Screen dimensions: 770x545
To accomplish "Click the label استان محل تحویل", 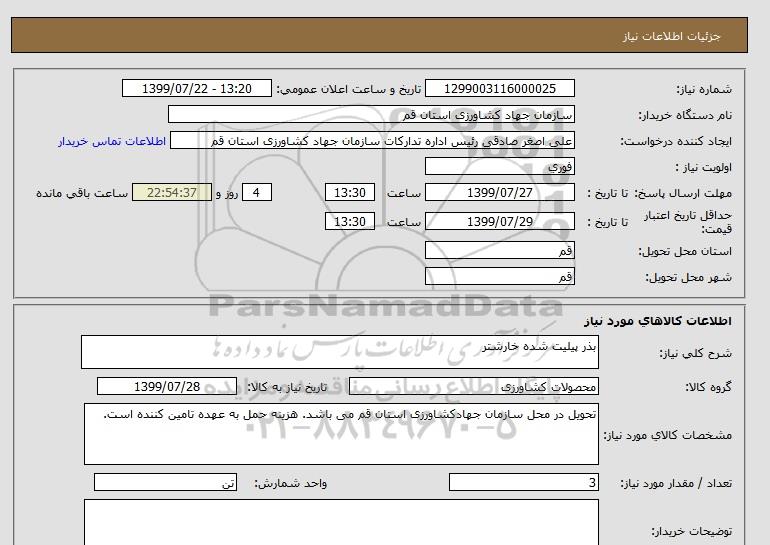I will click(685, 251).
